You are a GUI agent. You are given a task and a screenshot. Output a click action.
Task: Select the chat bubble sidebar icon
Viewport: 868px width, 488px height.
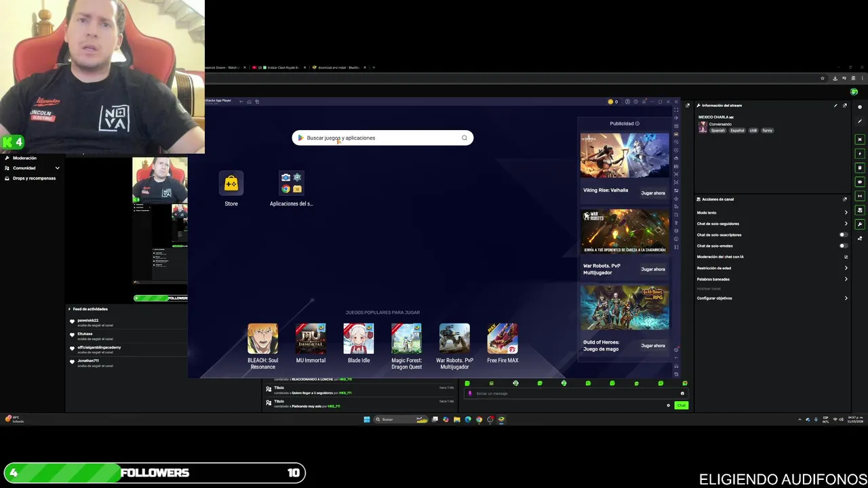pos(860,182)
